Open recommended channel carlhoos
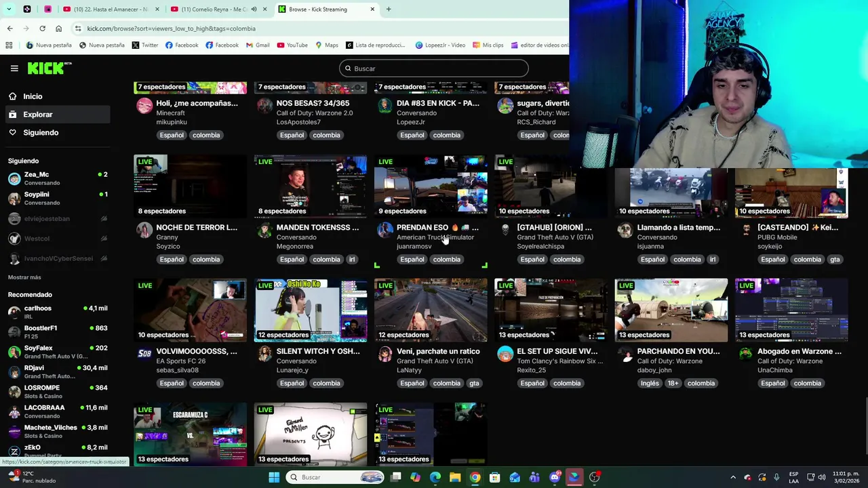This screenshot has width=868, height=488. 58,312
